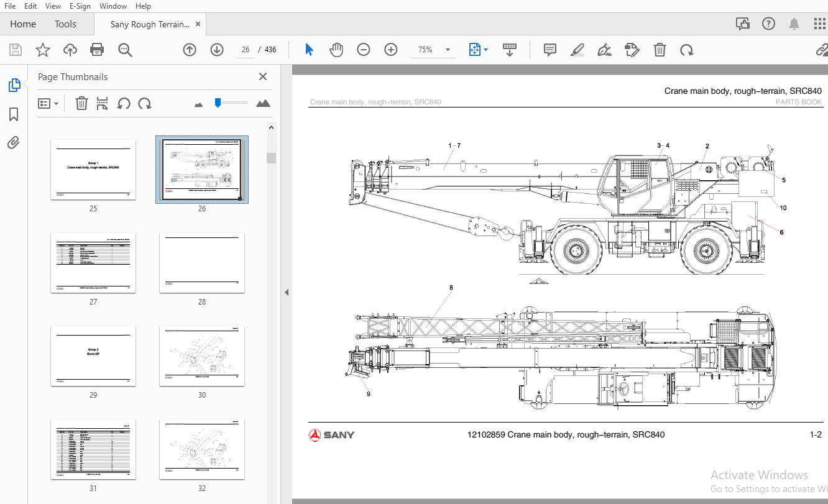Open the sign document pen tool
Image resolution: width=828 pixels, height=504 pixels.
[604, 50]
